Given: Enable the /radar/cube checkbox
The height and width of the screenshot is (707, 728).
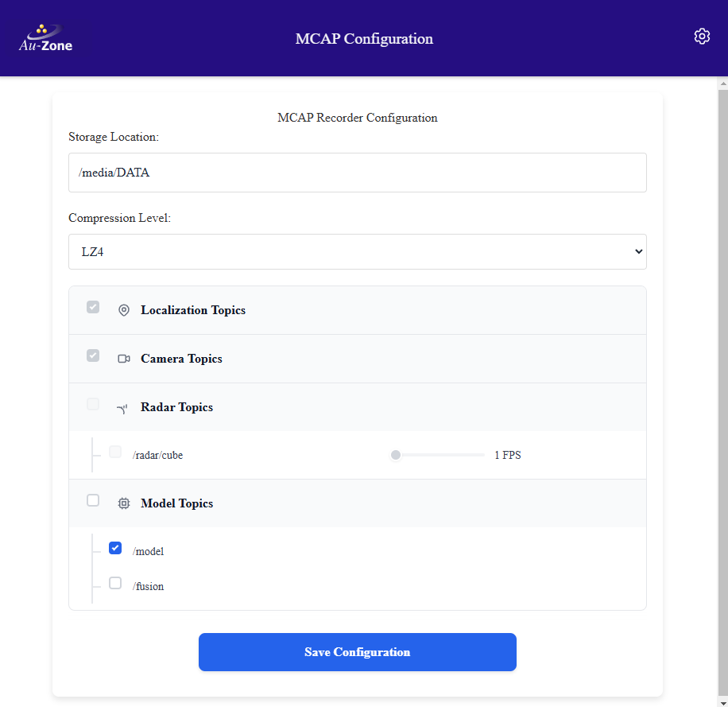Looking at the screenshot, I should tap(115, 451).
